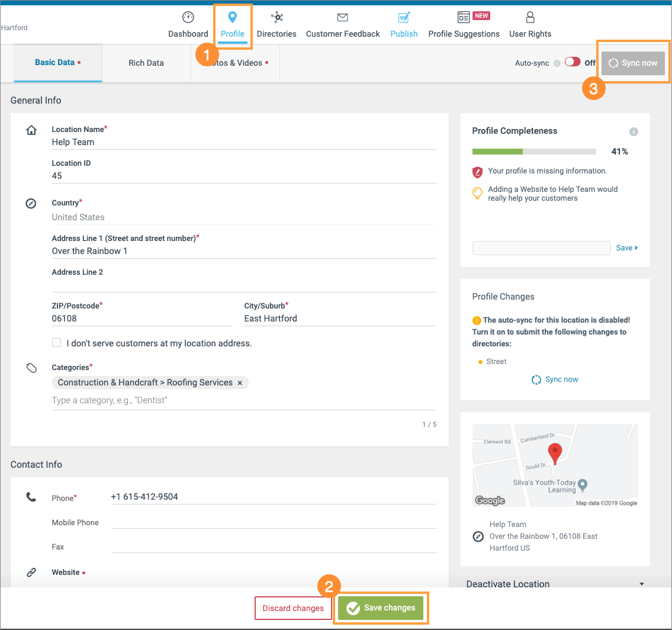The image size is (672, 630).
Task: Open the Directories network icon
Action: tap(276, 18)
